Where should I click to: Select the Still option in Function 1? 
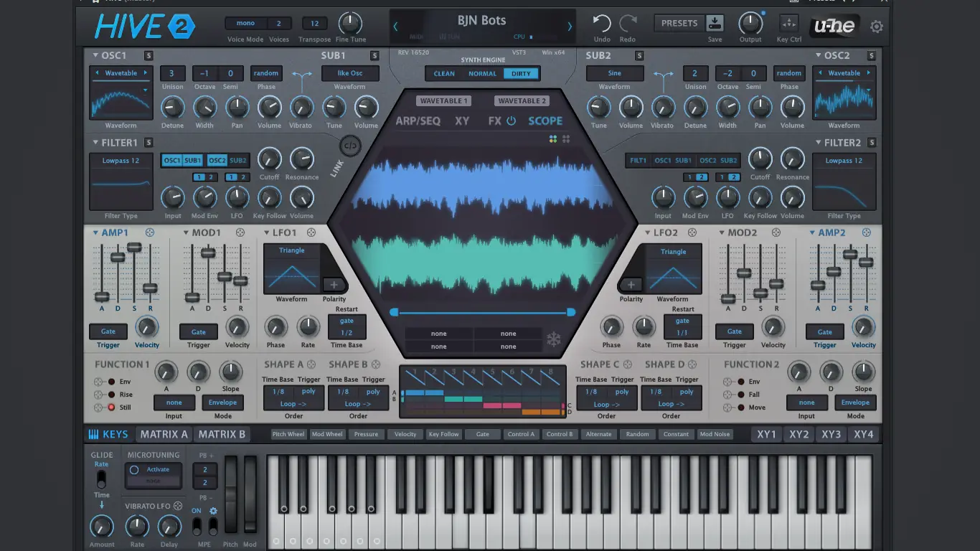tap(111, 408)
